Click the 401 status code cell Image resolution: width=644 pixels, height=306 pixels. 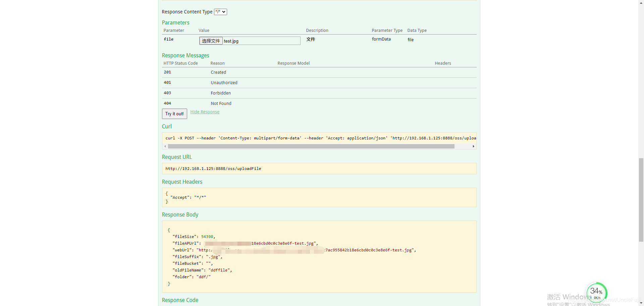pyautogui.click(x=167, y=82)
